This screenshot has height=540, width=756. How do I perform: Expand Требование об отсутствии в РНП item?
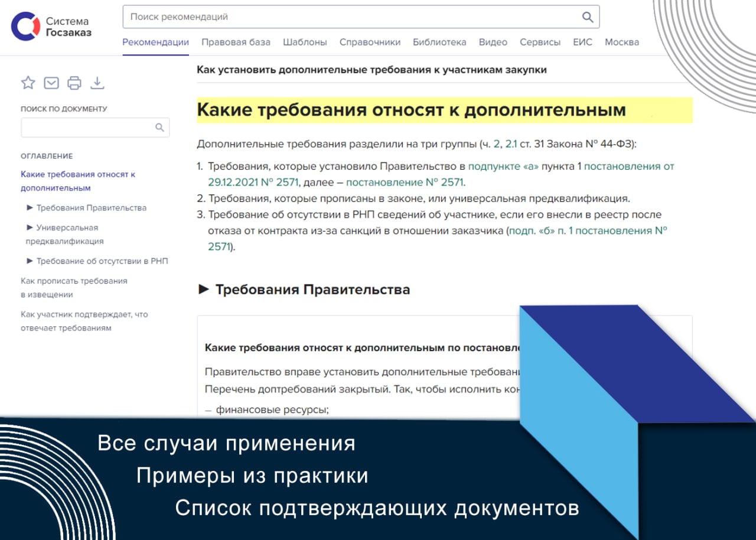(97, 261)
